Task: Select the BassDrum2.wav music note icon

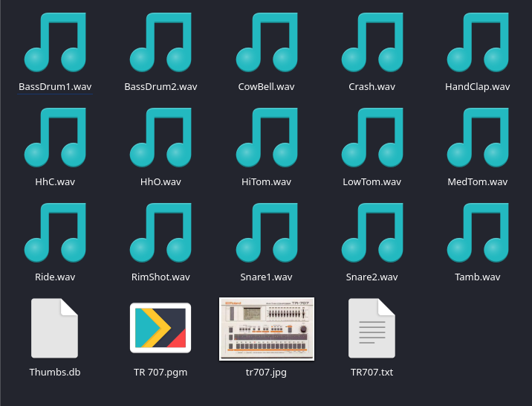Action: [x=160, y=42]
